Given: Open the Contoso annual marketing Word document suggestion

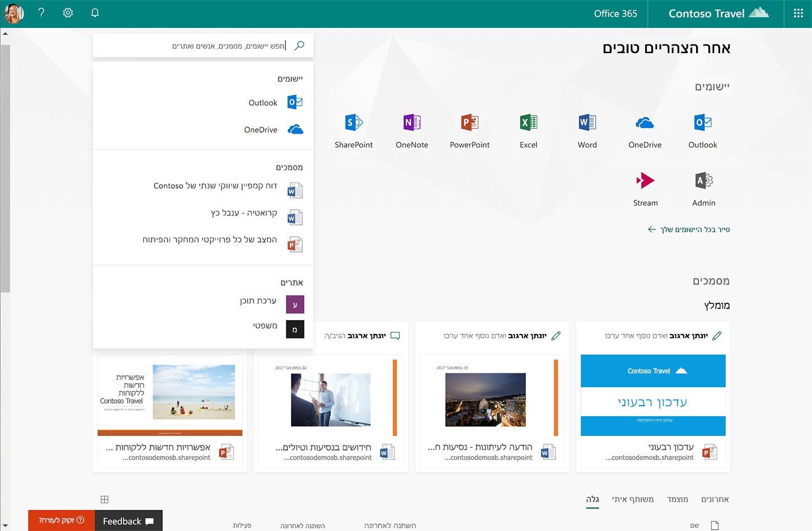Looking at the screenshot, I should [203, 190].
